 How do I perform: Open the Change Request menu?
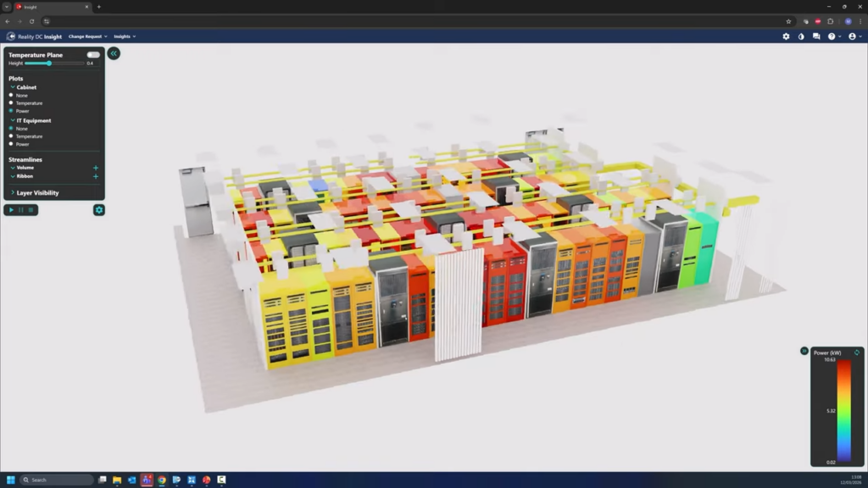point(88,36)
